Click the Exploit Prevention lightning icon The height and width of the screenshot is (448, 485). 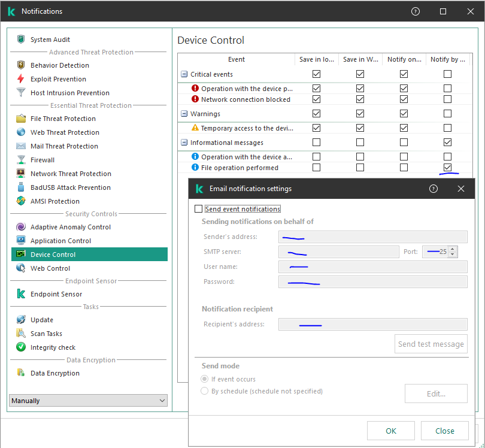coord(21,79)
